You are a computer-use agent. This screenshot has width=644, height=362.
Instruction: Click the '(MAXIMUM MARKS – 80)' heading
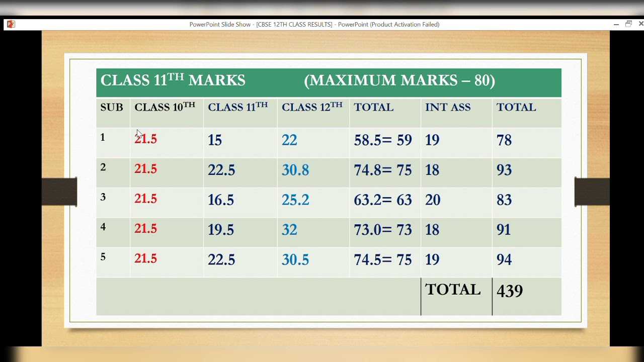point(399,80)
